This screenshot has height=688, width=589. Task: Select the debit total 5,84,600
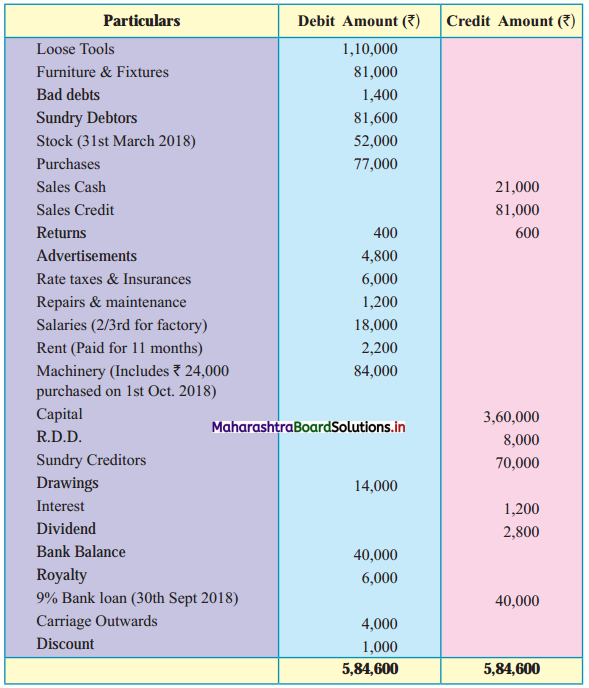pyautogui.click(x=370, y=669)
